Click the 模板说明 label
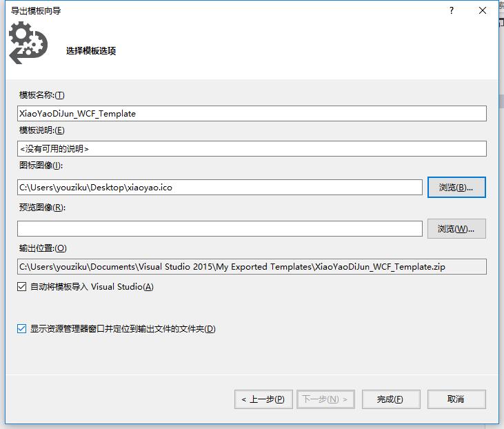 coord(42,130)
